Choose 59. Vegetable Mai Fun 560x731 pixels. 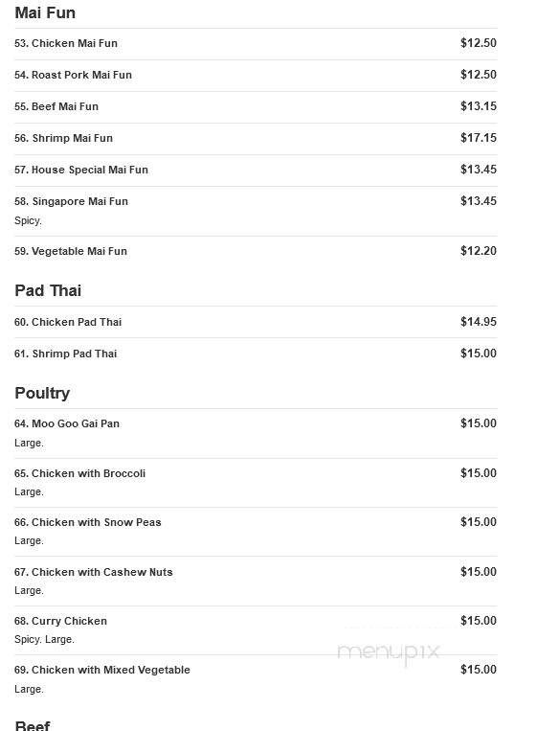(256, 252)
